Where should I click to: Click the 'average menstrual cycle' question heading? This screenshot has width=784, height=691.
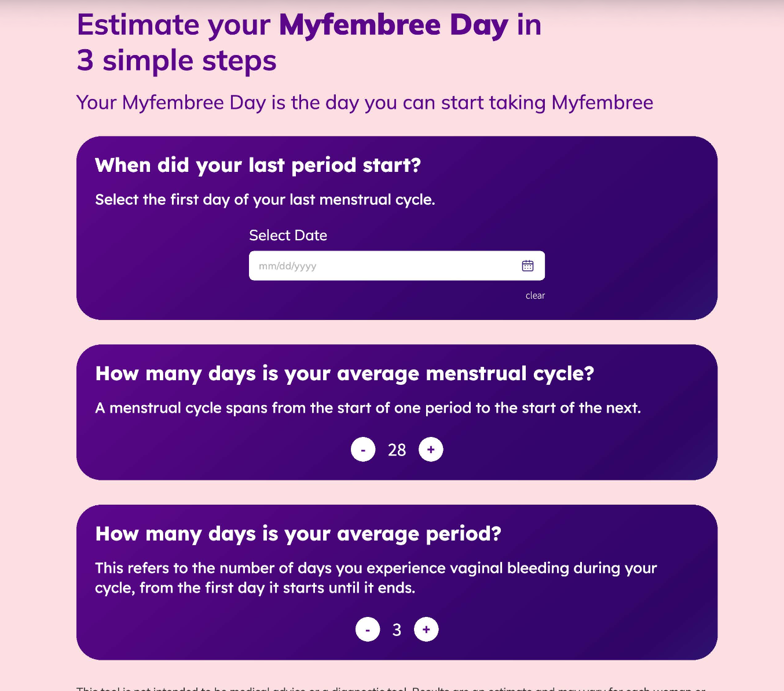(x=345, y=374)
